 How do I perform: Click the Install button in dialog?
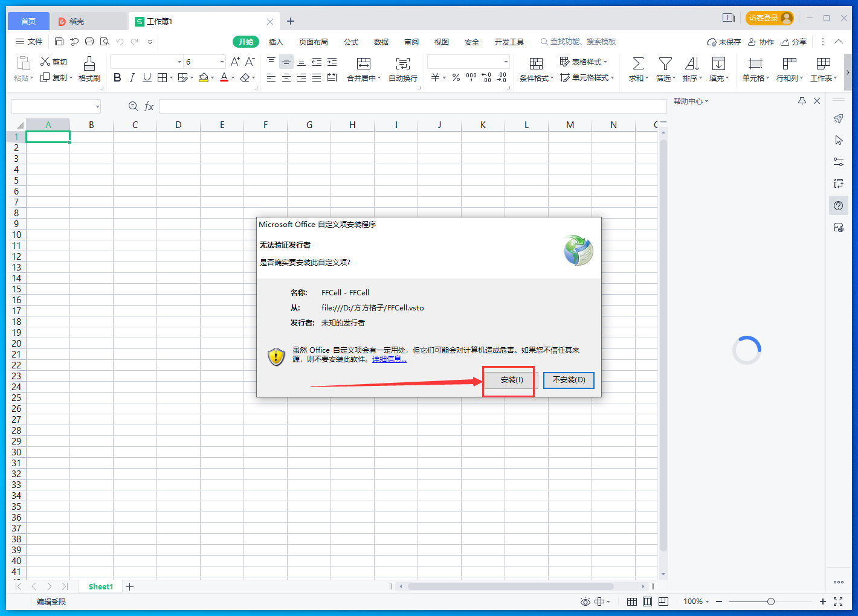point(512,380)
